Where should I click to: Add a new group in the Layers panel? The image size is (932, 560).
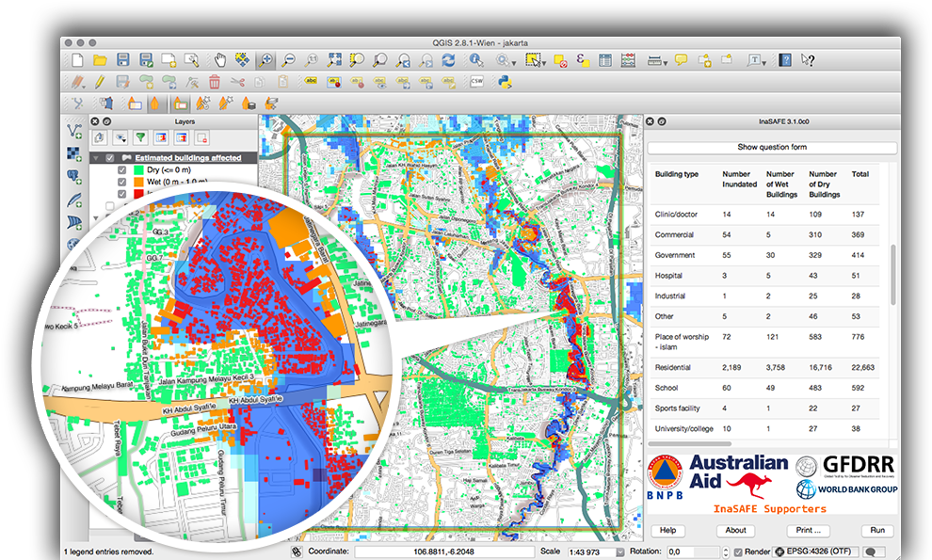(x=98, y=137)
